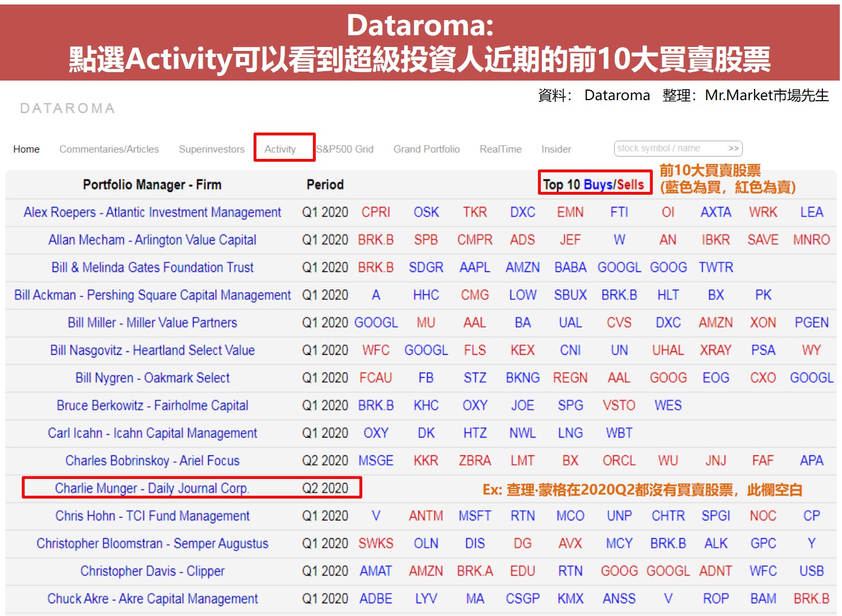This screenshot has width=842, height=616.
Task: Click LEA ticker in Alex Roepers row
Action: (x=811, y=213)
